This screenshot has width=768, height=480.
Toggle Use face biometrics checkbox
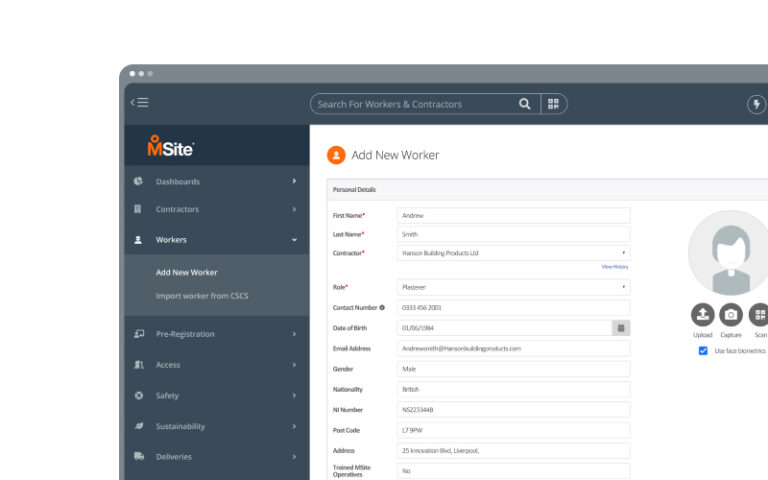[x=703, y=351]
